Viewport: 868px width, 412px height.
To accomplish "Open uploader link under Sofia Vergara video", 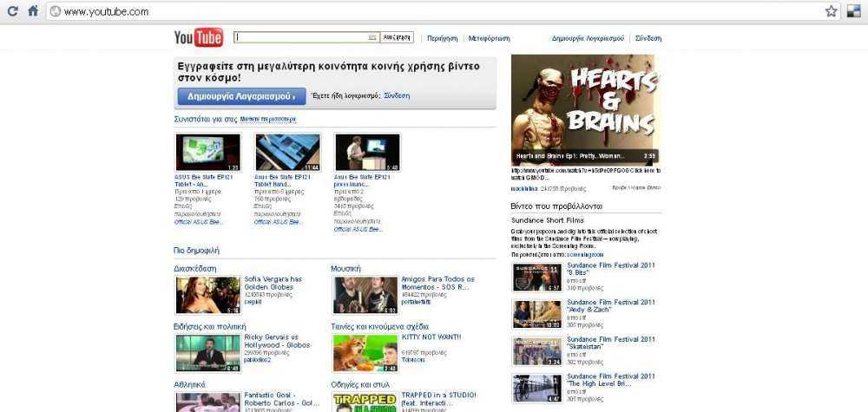I will [x=253, y=302].
